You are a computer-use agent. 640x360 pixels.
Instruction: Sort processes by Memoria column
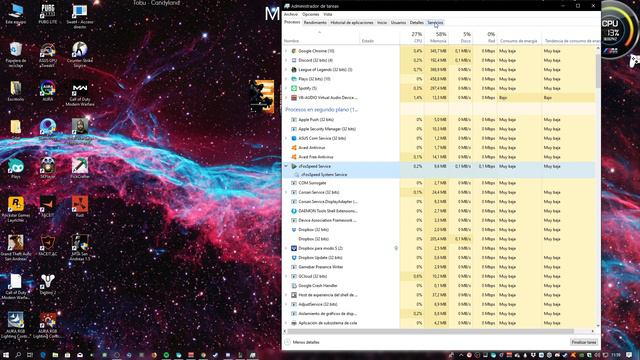click(x=436, y=37)
